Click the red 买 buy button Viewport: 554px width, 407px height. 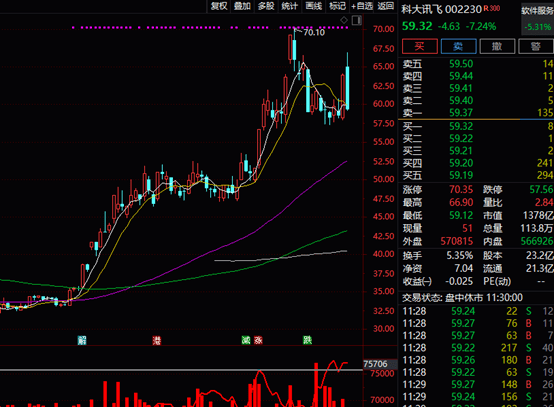pyautogui.click(x=420, y=46)
